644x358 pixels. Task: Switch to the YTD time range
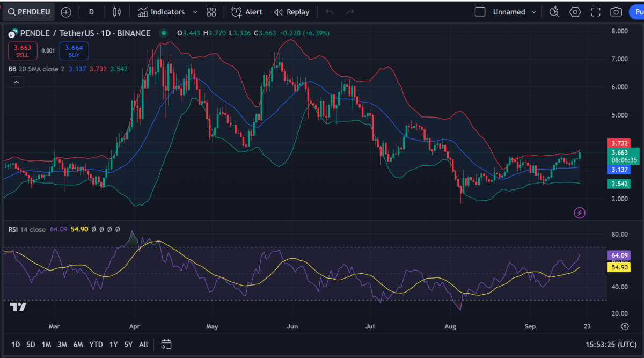(x=96, y=344)
